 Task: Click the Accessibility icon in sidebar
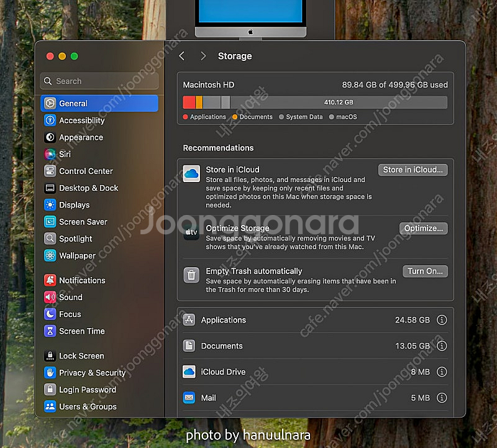point(50,120)
